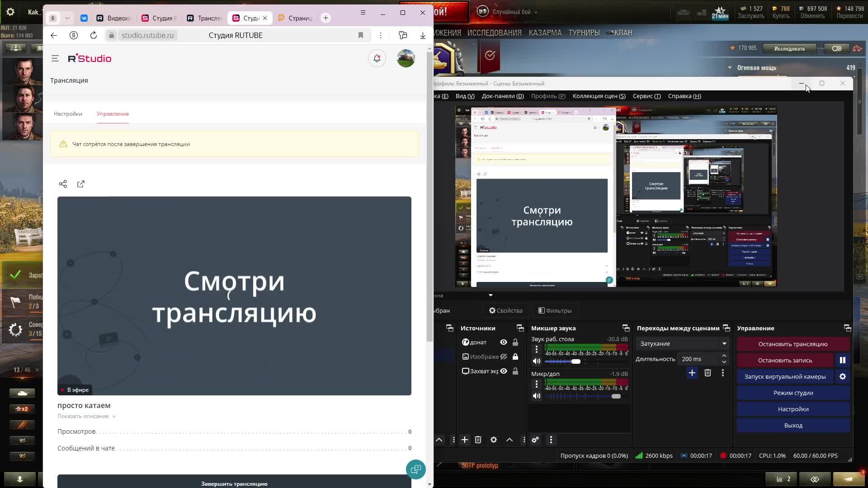
Task: Reload the studio.rutube.ru page
Action: pos(94,35)
